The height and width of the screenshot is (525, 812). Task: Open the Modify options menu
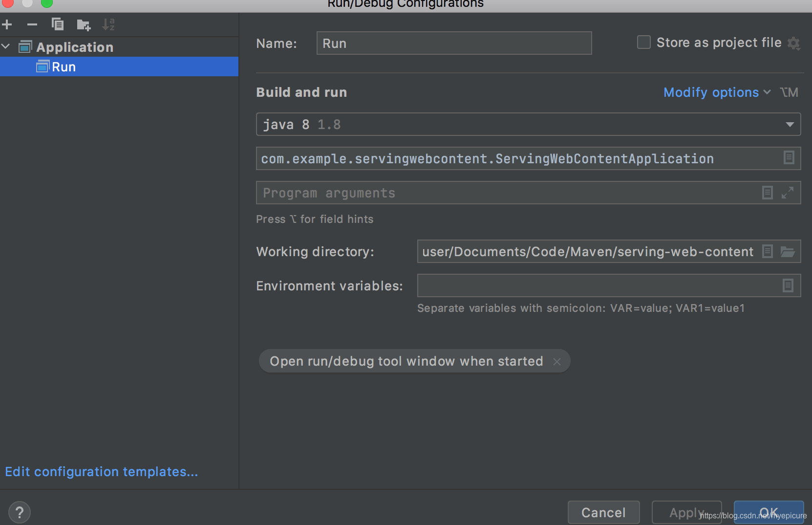pos(712,92)
